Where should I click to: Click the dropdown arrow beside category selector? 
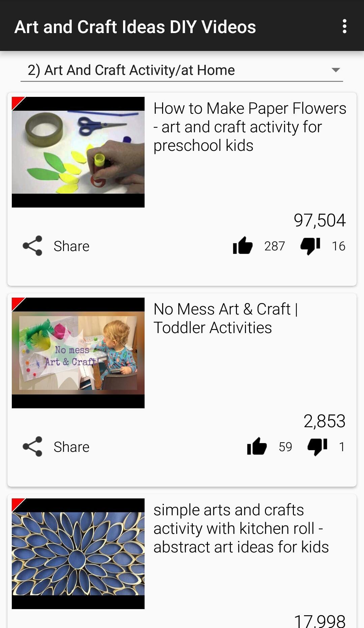335,70
